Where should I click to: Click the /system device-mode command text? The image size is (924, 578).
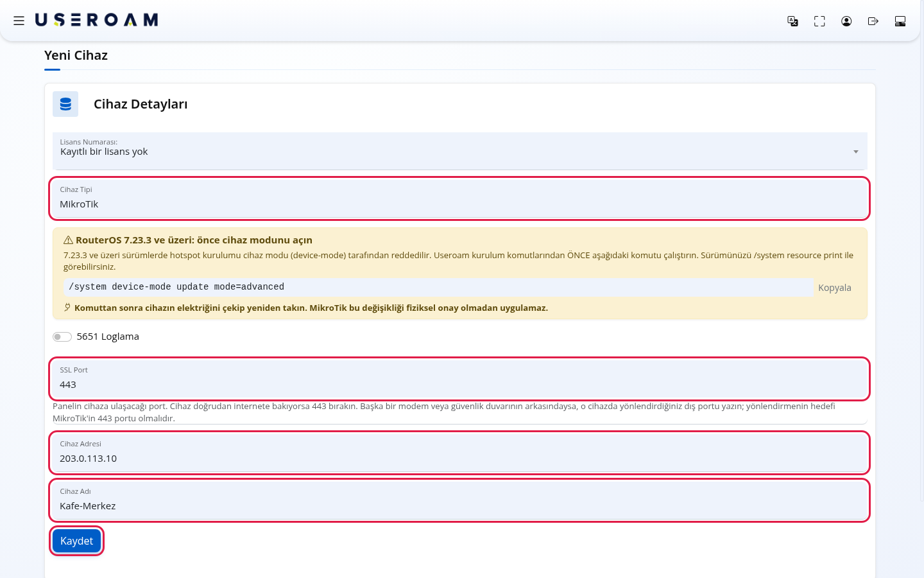[x=176, y=287]
